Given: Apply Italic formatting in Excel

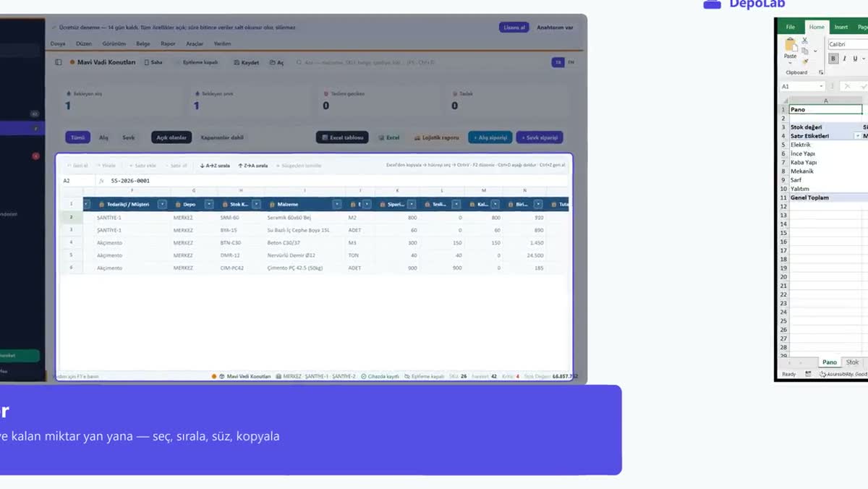Looking at the screenshot, I should [844, 59].
